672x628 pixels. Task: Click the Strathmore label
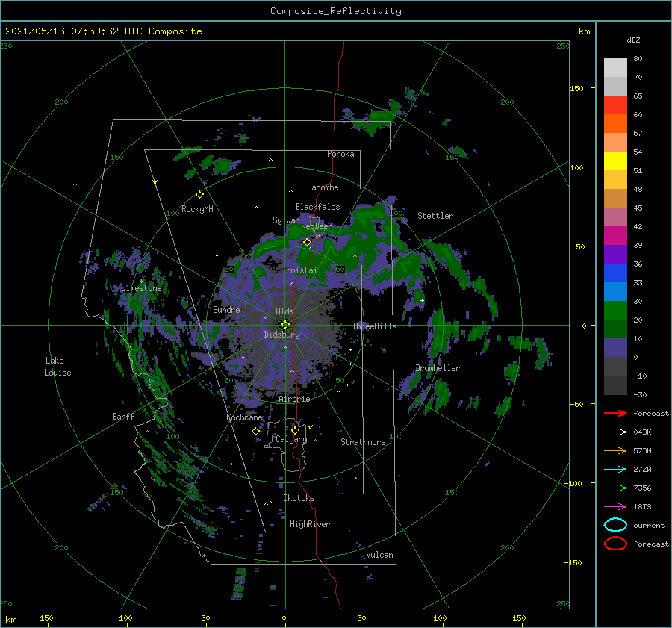[363, 442]
